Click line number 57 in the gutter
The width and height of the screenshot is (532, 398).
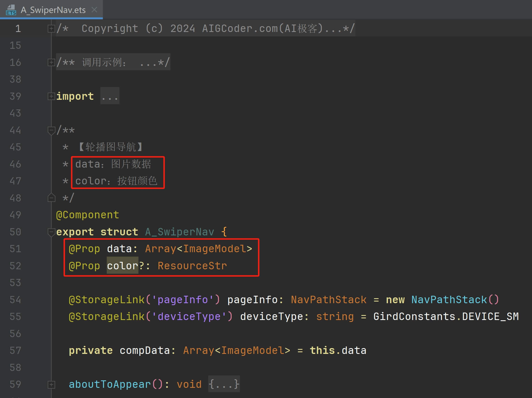(x=15, y=351)
